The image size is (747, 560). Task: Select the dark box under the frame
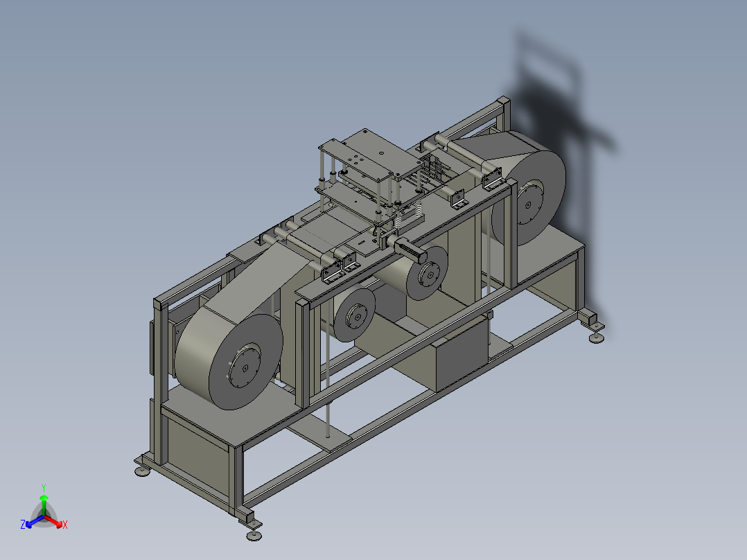463,353
